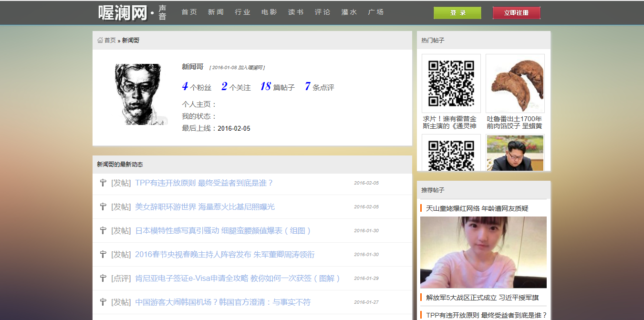Image resolution: width=644 pixels, height=320 pixels.
Task: Click pin icon beside 日本模特性感写真 post
Action: 103,230
